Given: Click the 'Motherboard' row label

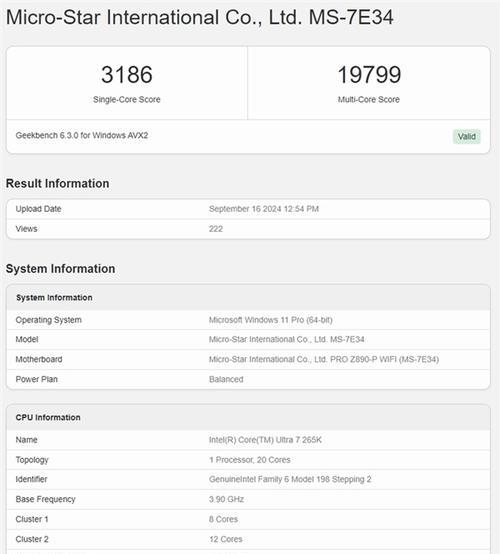Looking at the screenshot, I should coord(39,359).
